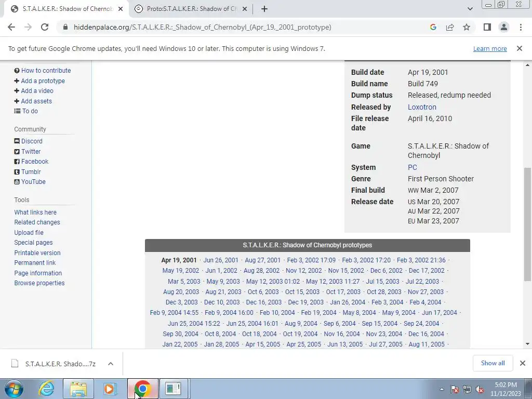Reload the page with the refresh icon

(x=45, y=27)
